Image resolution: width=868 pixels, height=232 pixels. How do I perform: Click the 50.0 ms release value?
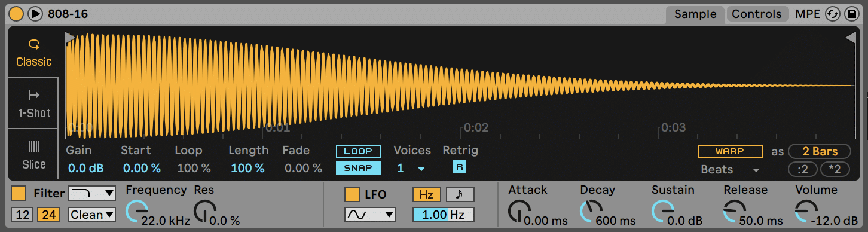point(760,221)
